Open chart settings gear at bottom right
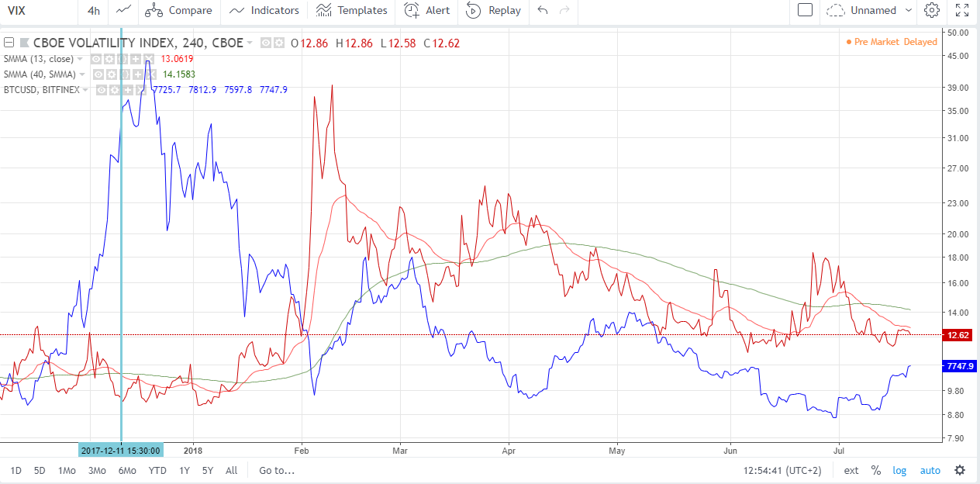This screenshot has width=980, height=484. (960, 470)
